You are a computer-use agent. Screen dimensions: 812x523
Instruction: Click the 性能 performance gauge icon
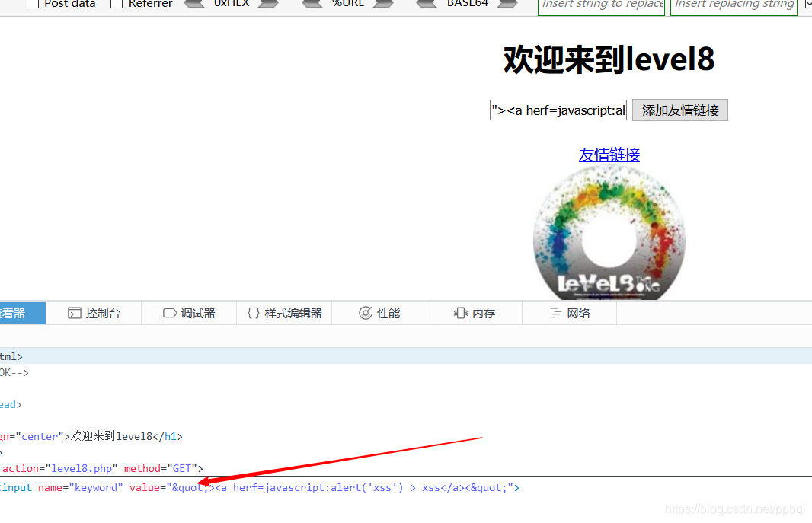click(x=366, y=313)
